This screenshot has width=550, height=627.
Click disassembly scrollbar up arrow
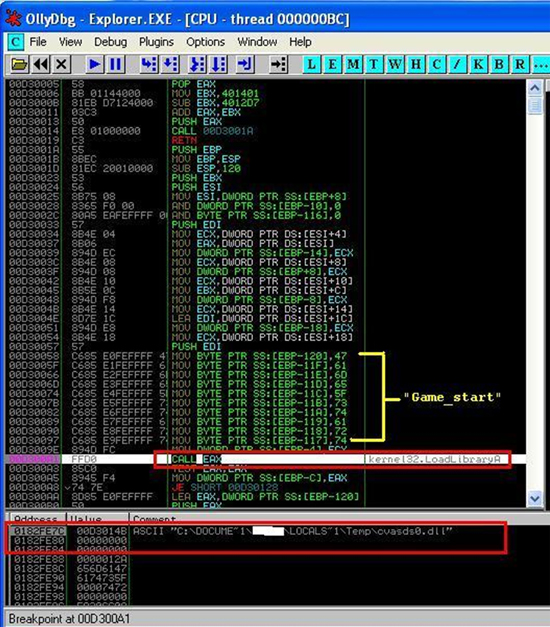535,88
